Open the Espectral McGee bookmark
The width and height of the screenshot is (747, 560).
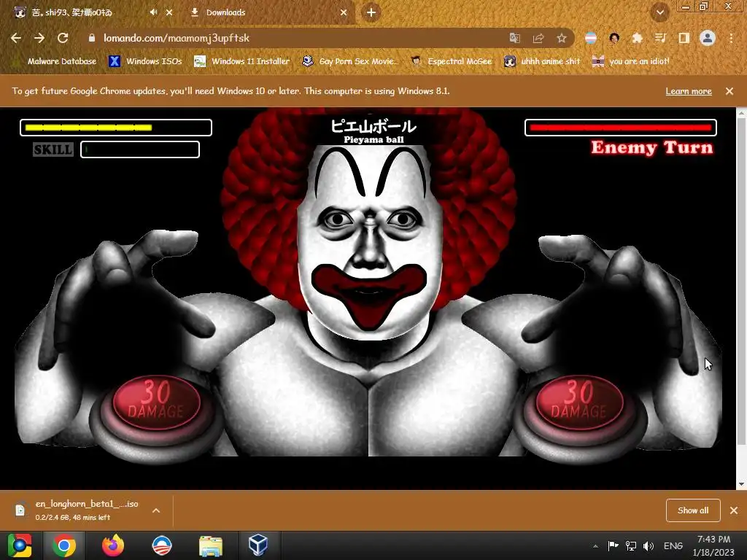pyautogui.click(x=451, y=61)
